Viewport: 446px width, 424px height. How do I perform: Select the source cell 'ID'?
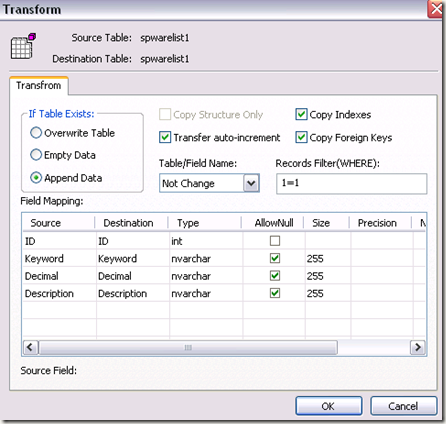click(59, 241)
